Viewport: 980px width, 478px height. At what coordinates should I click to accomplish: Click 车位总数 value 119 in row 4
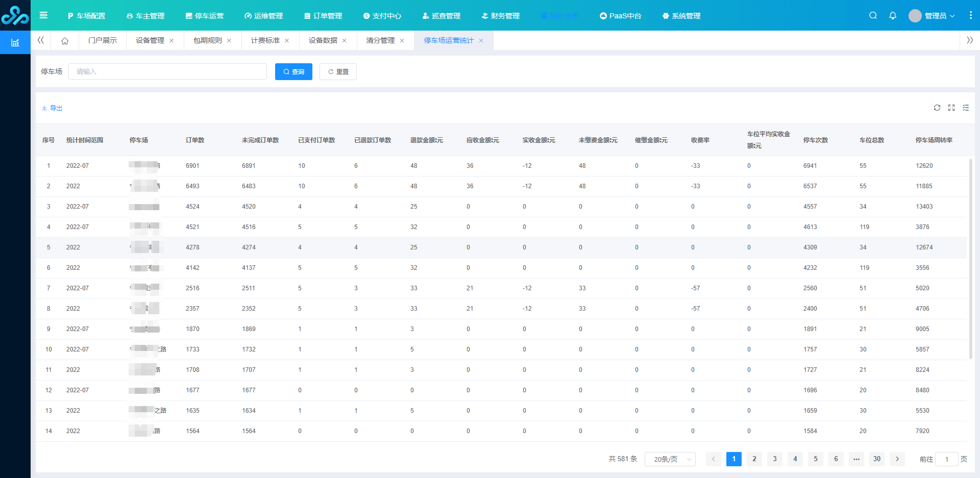[864, 227]
